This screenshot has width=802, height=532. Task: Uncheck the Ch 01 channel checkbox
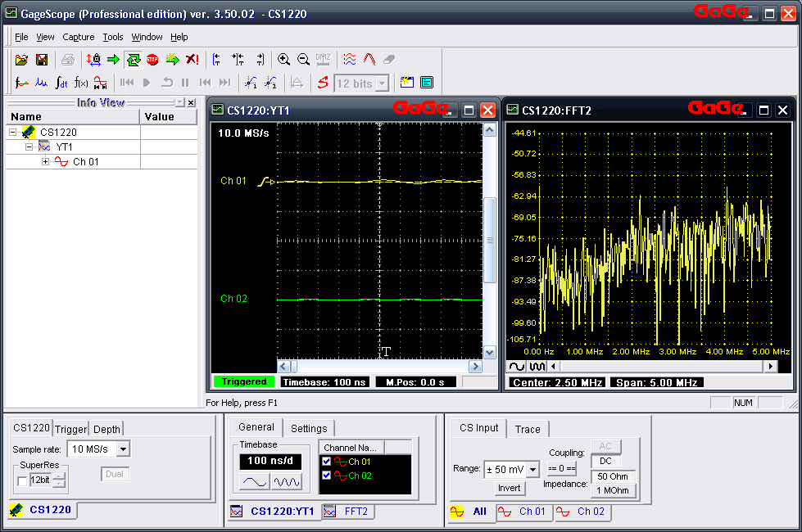pos(327,462)
